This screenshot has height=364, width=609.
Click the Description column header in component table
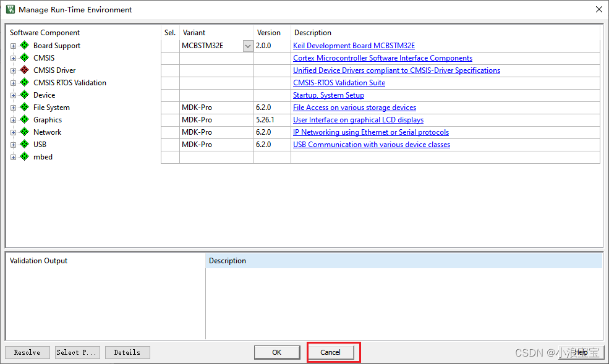[x=313, y=33]
